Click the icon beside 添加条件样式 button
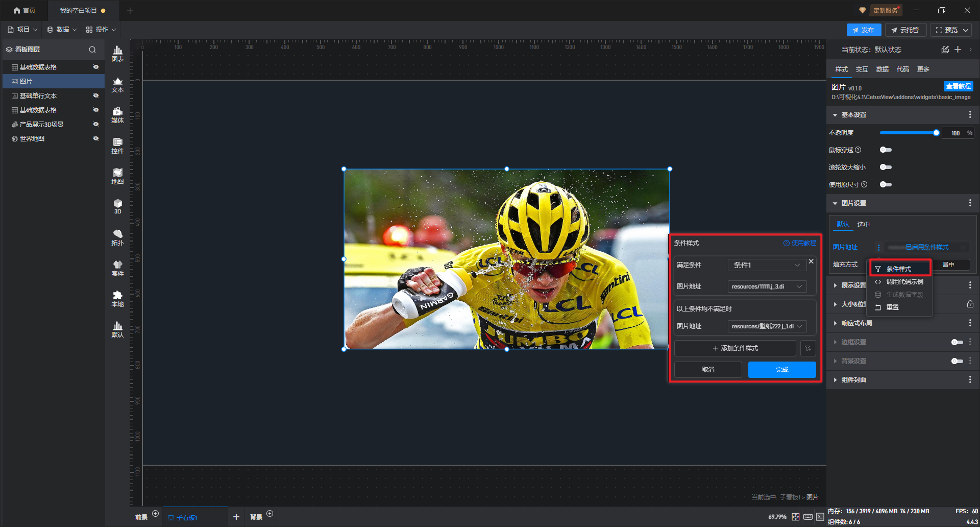The image size is (980, 527). click(x=808, y=348)
